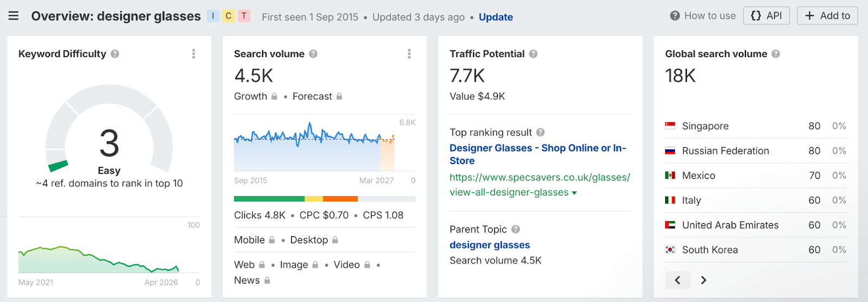This screenshot has width=868, height=302.
Task: Click the search volume trend chart
Action: tap(314, 146)
